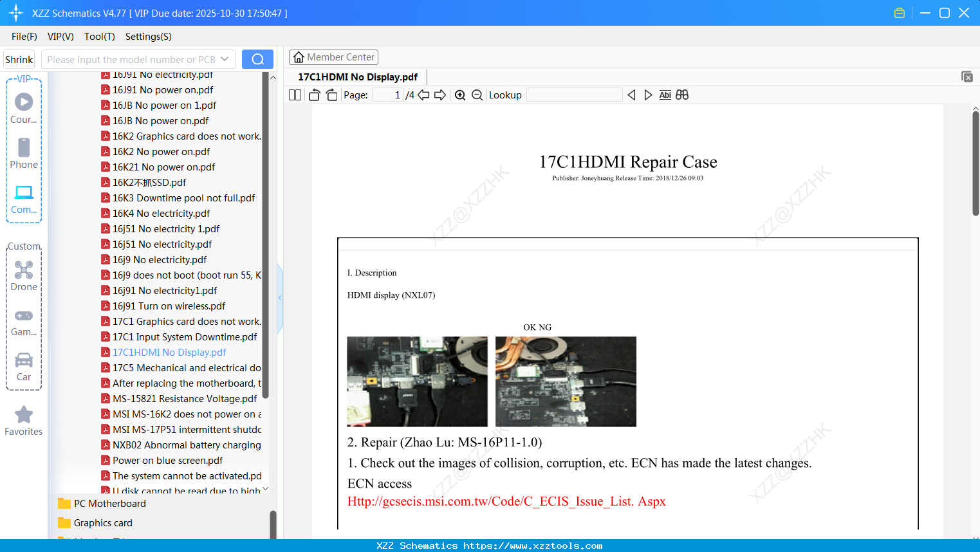980x552 pixels.
Task: Click the yellow icon in title bar
Action: [900, 13]
